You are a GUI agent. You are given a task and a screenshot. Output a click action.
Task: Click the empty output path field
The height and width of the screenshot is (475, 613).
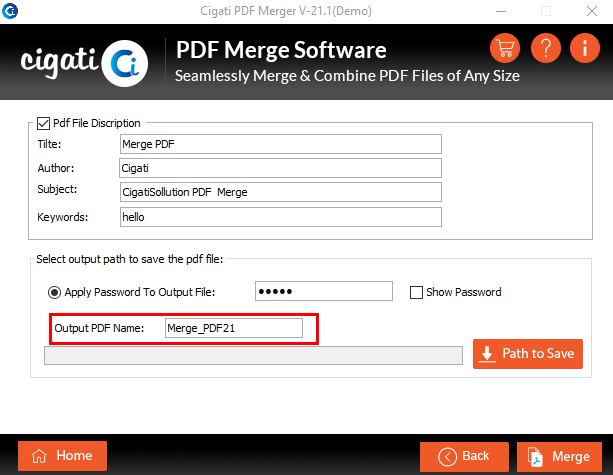point(253,355)
